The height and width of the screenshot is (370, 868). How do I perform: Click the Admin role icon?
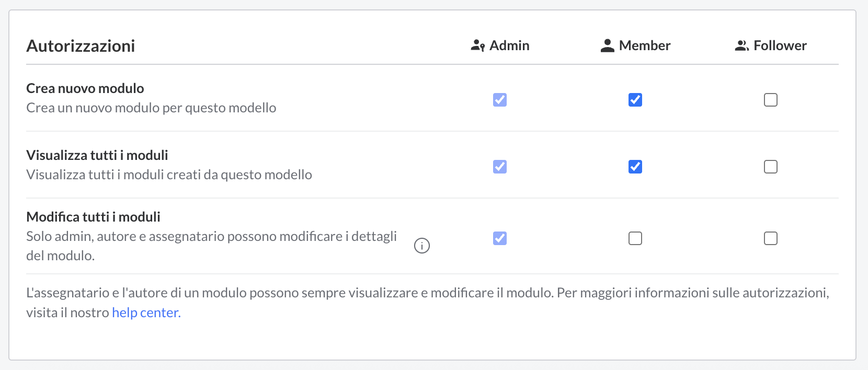pos(477,46)
